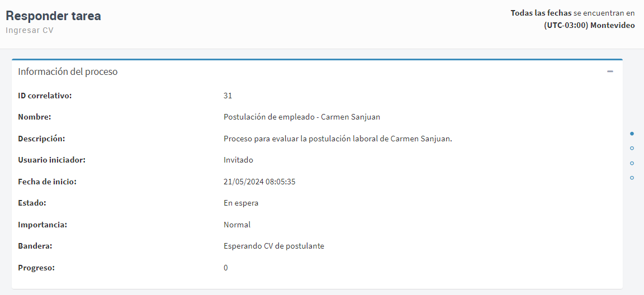Click the Todas las fechas bold text

(x=541, y=13)
